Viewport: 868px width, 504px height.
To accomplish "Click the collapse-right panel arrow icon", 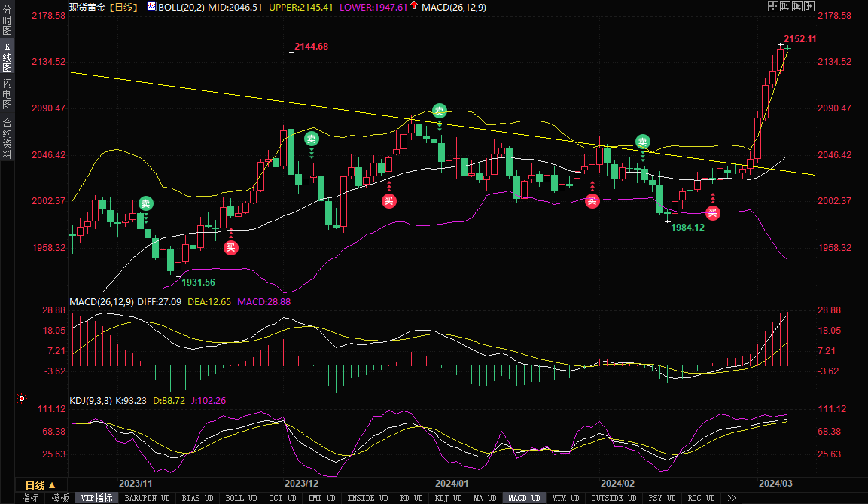I will [811, 6].
